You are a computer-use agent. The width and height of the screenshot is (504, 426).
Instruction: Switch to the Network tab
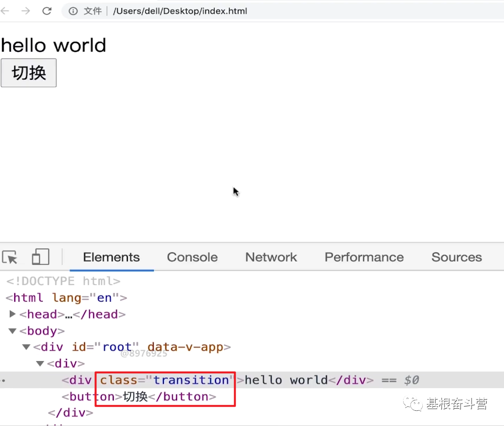[x=271, y=257]
